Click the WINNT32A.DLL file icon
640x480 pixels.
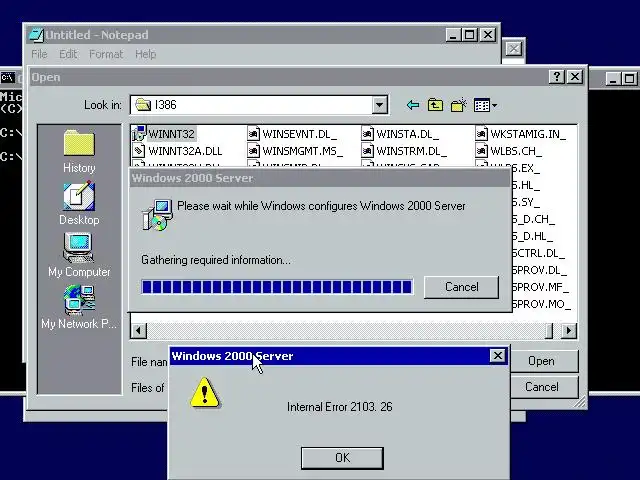[139, 151]
